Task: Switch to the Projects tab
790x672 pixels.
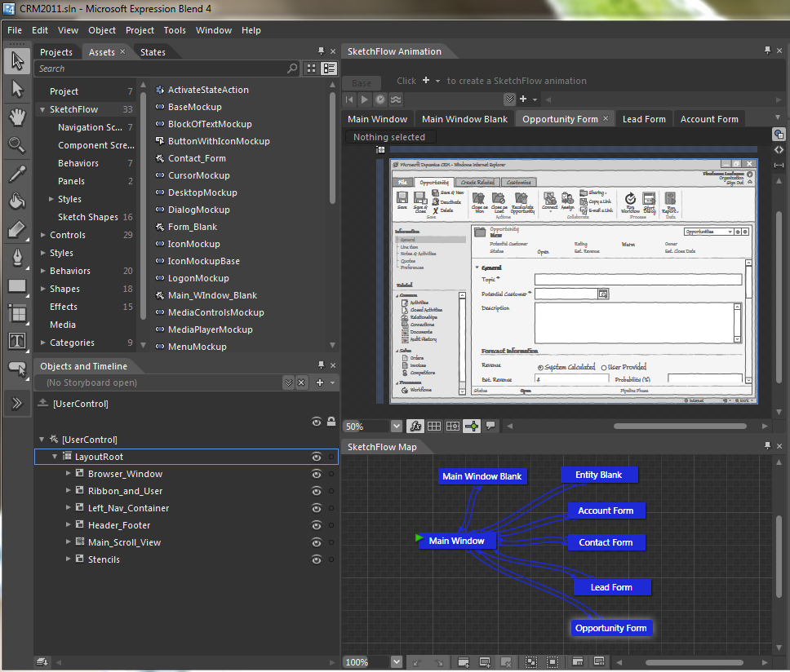Action: [56, 52]
